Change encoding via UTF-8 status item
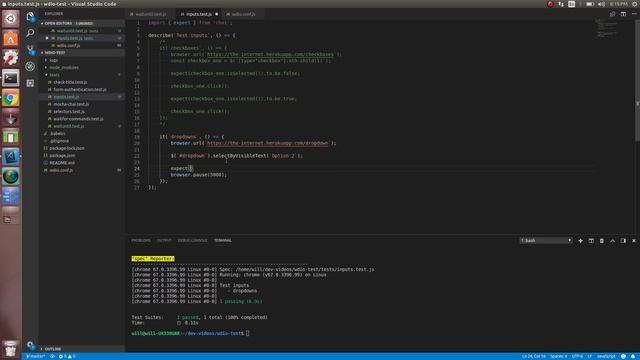This screenshot has width=640, height=360. [x=577, y=356]
